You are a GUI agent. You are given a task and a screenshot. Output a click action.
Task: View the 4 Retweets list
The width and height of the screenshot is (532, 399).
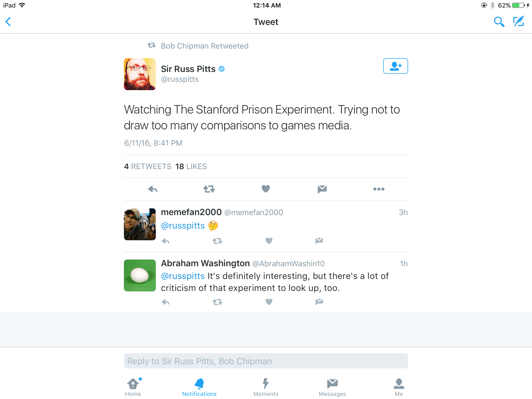[148, 166]
